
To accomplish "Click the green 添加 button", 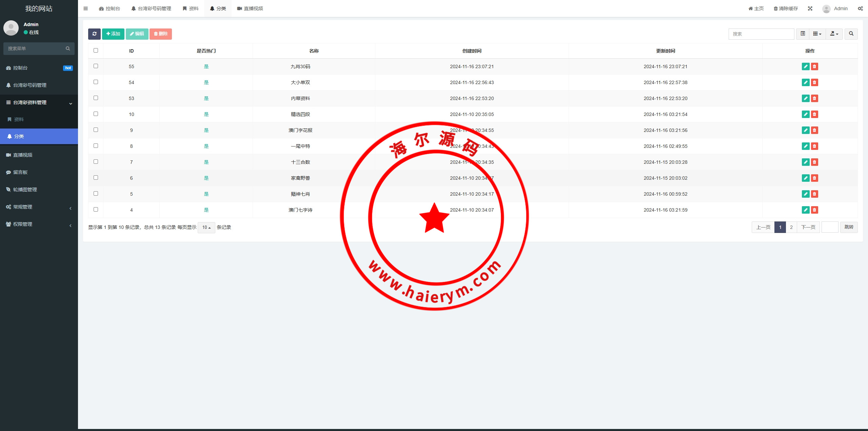I will [113, 34].
